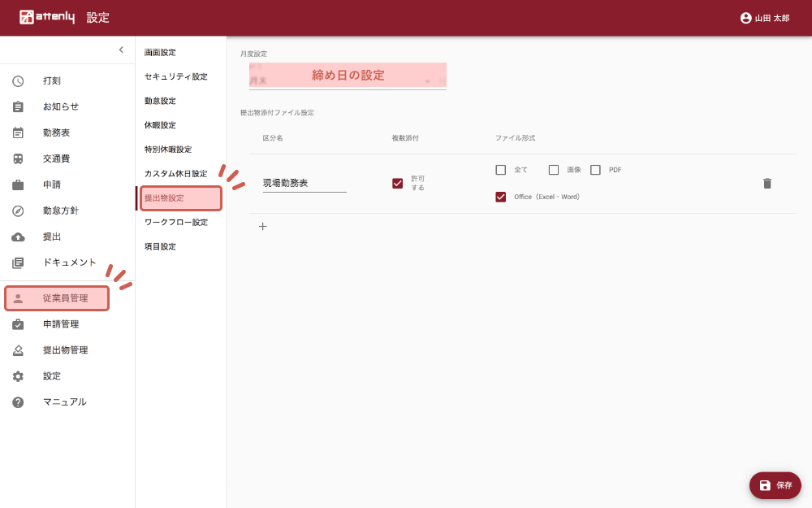Viewport: 812px width, 508px height.
Task: Select the 勤怠方針 compass icon
Action: tap(18, 211)
